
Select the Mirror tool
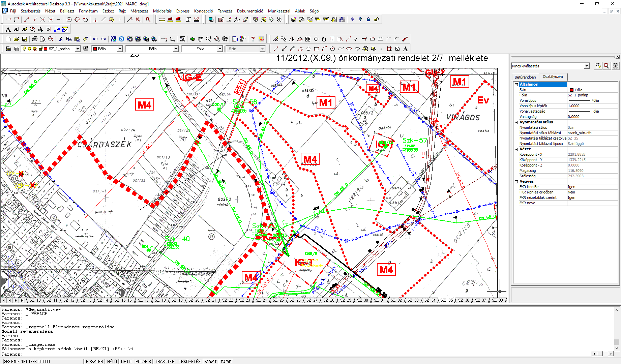[x=292, y=39]
